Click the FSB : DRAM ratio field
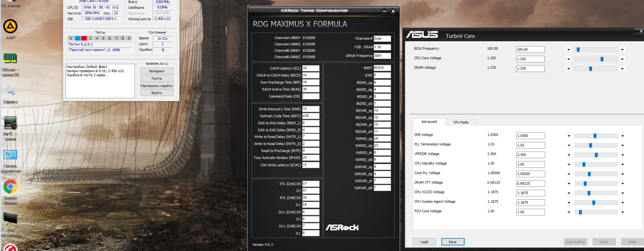Viewport: 644px width, 251px height. tap(382, 47)
